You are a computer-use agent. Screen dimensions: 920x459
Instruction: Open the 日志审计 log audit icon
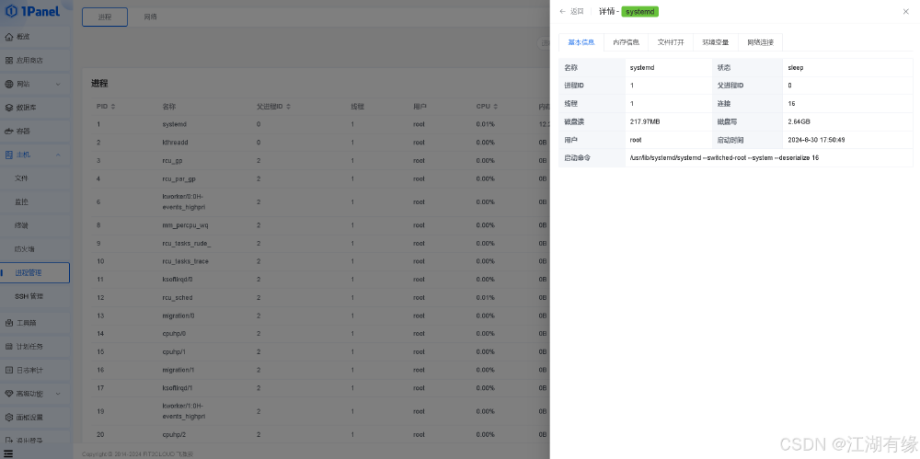(x=9, y=370)
